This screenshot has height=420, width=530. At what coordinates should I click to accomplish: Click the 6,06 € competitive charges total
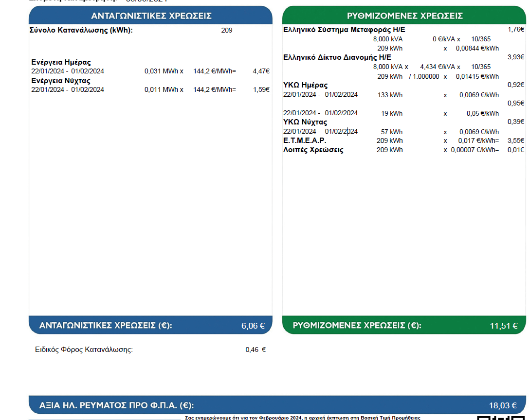click(x=253, y=326)
